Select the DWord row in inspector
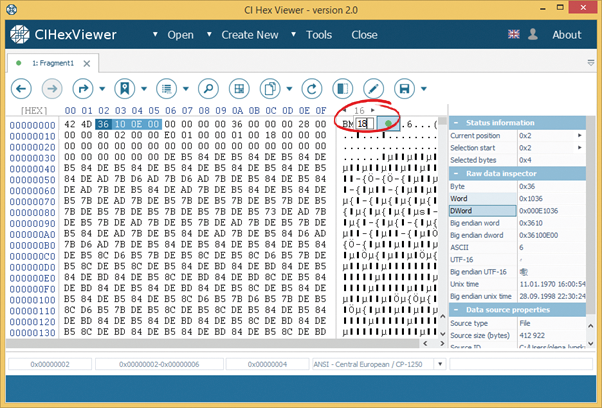 point(517,211)
